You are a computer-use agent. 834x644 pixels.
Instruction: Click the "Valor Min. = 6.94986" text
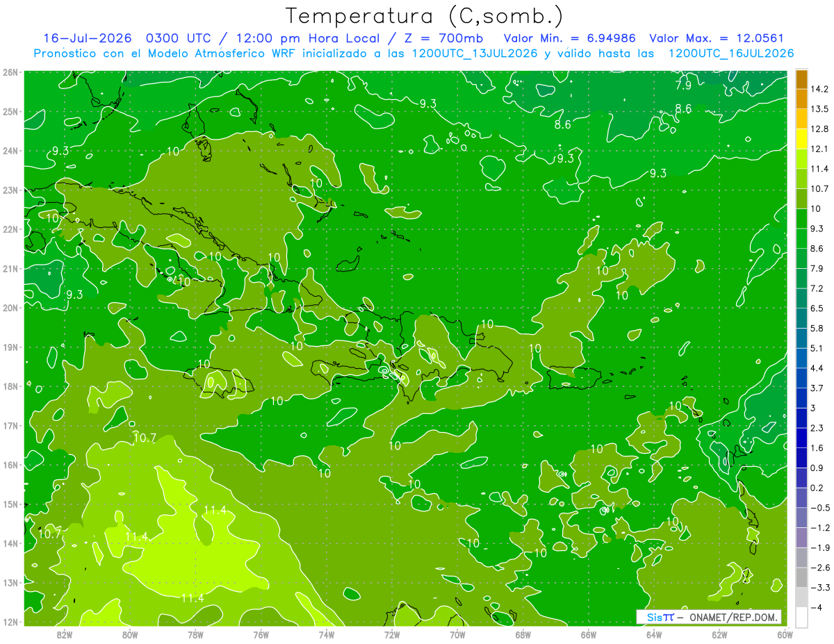[569, 38]
